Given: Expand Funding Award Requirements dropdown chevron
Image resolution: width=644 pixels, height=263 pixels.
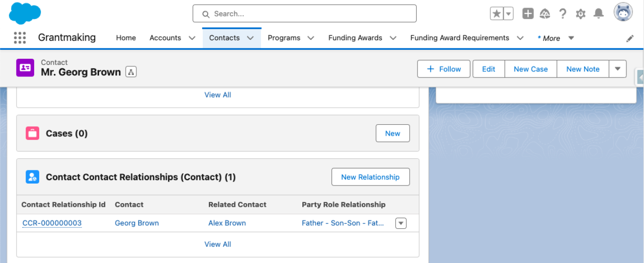Looking at the screenshot, I should tap(520, 38).
